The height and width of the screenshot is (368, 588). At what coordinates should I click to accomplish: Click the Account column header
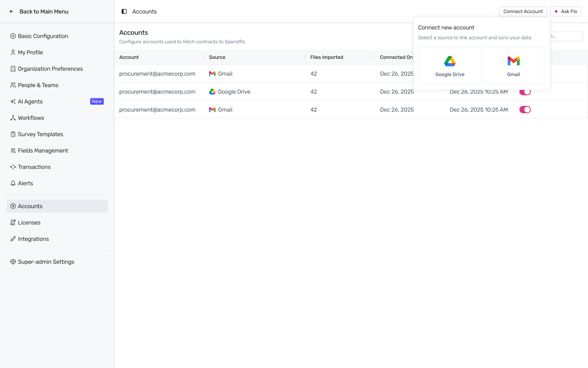[x=129, y=58]
